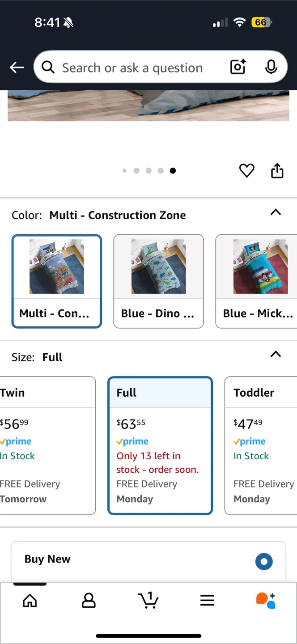Select the Full size option
Screen dimensions: 297x644
(160, 445)
